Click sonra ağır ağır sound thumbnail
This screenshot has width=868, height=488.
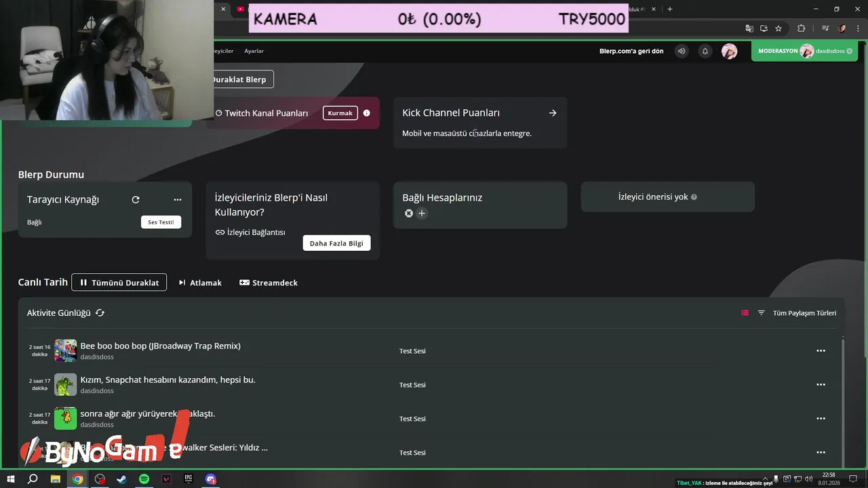click(x=66, y=419)
